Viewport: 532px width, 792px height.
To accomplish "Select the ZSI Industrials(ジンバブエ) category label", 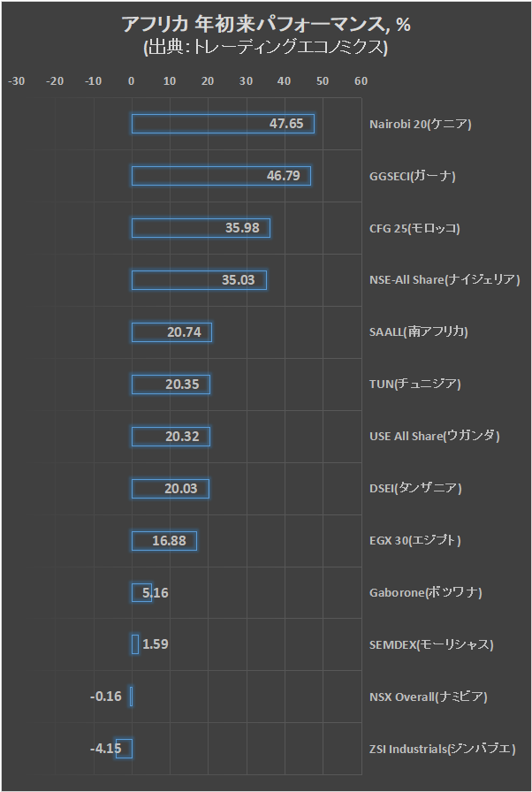I will click(443, 749).
